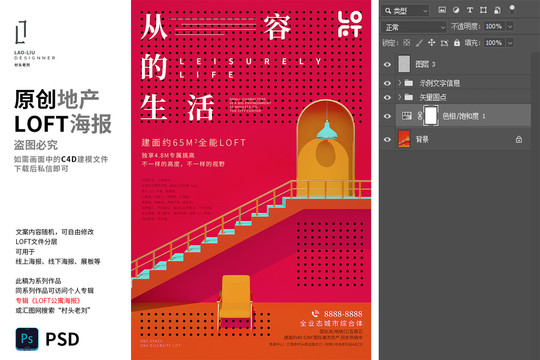Viewport: 540px width, 360px height.
Task: Click the 填充 label
Action: (472, 43)
